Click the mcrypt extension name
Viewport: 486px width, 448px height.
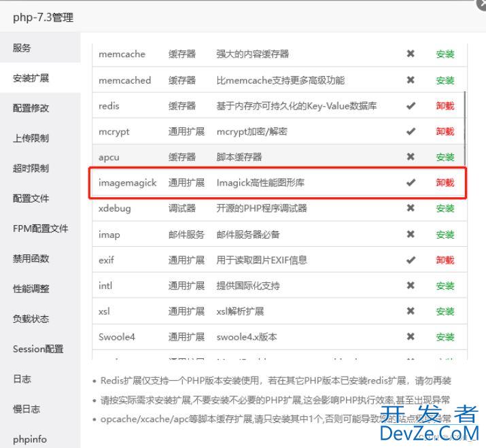pyautogui.click(x=114, y=132)
